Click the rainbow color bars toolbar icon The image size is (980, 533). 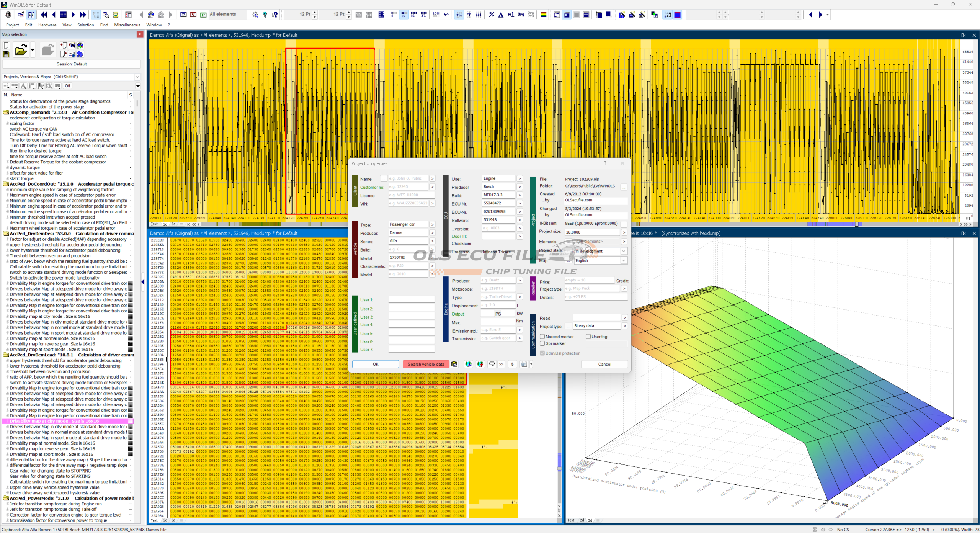(543, 15)
